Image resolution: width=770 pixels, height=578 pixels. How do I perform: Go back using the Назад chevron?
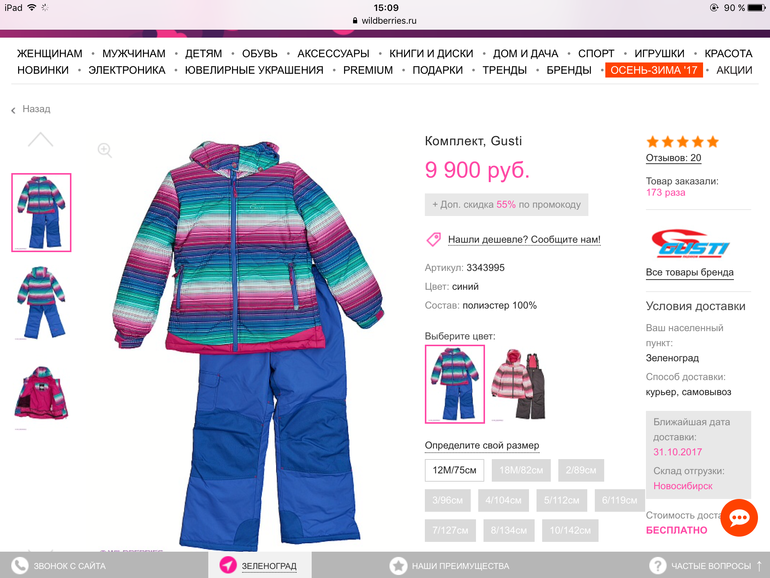13,110
